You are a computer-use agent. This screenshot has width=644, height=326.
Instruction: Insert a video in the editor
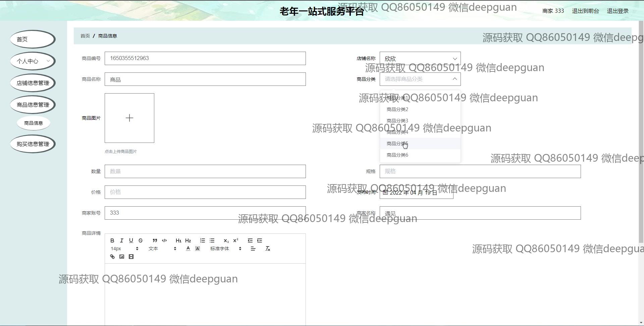pos(131,257)
